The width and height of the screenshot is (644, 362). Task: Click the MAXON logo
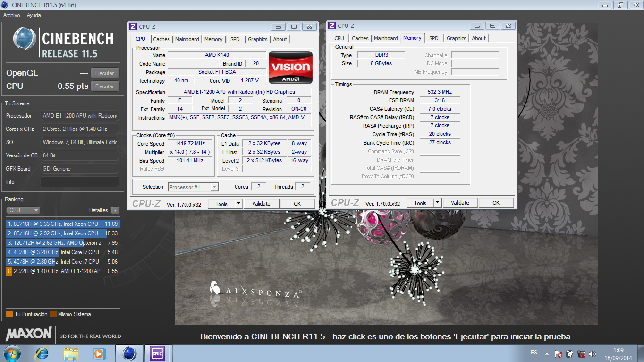[29, 334]
